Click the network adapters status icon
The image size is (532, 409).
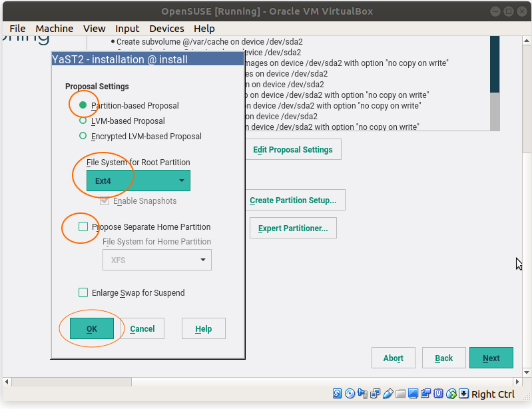pos(376,394)
